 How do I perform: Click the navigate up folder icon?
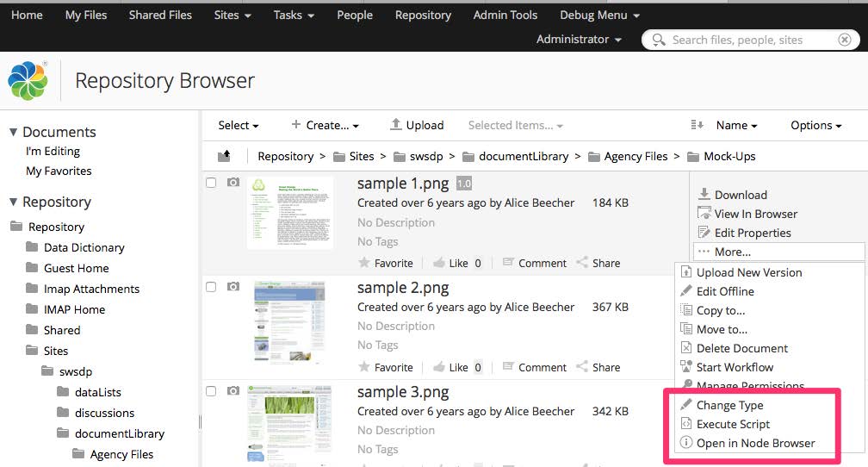(x=224, y=156)
